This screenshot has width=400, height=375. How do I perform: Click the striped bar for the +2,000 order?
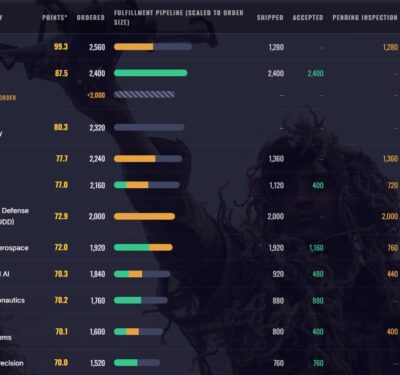click(144, 95)
